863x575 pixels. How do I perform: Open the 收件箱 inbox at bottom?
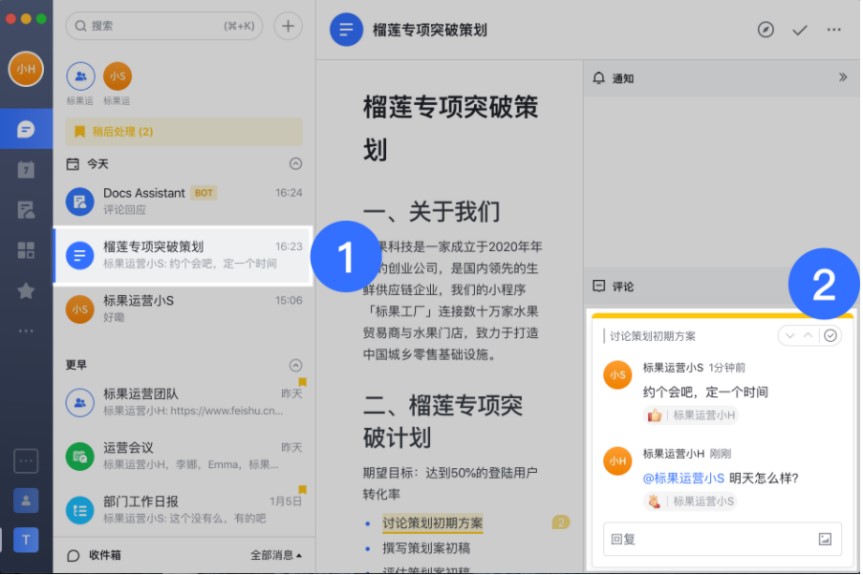(94, 555)
